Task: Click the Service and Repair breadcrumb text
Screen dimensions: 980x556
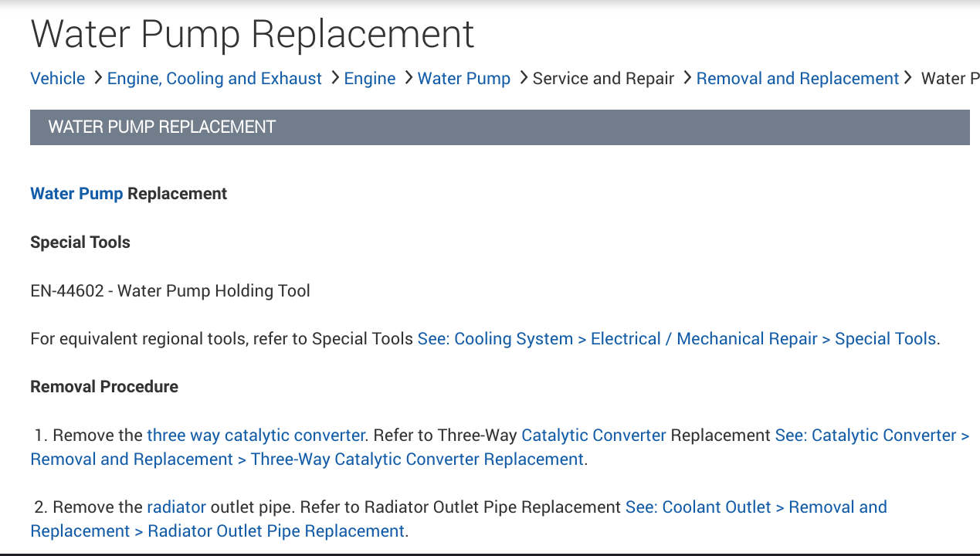Action: point(603,79)
